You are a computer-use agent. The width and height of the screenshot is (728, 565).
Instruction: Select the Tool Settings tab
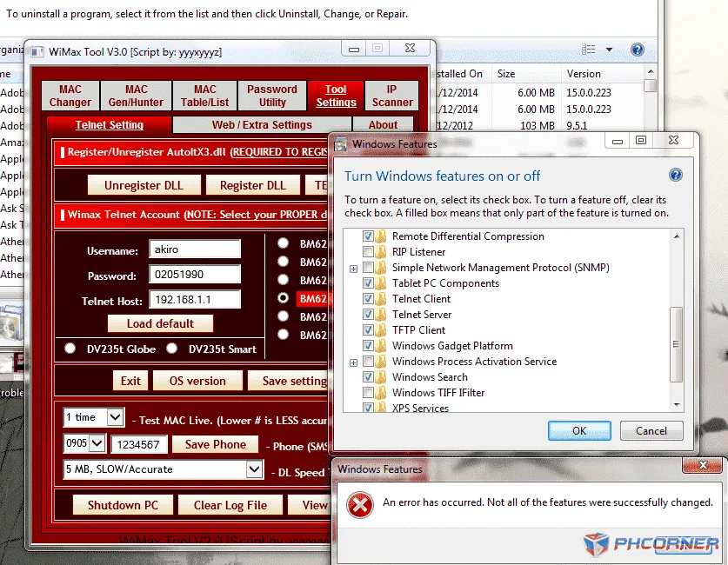pyautogui.click(x=336, y=96)
